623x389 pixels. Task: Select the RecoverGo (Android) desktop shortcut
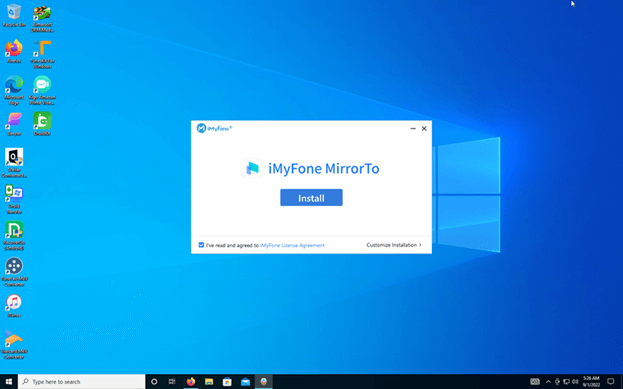click(x=14, y=236)
